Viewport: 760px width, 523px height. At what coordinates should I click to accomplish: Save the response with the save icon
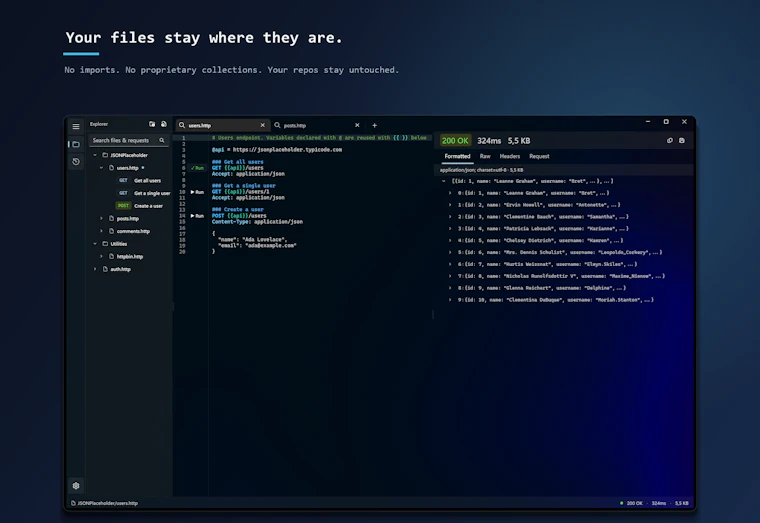681,141
